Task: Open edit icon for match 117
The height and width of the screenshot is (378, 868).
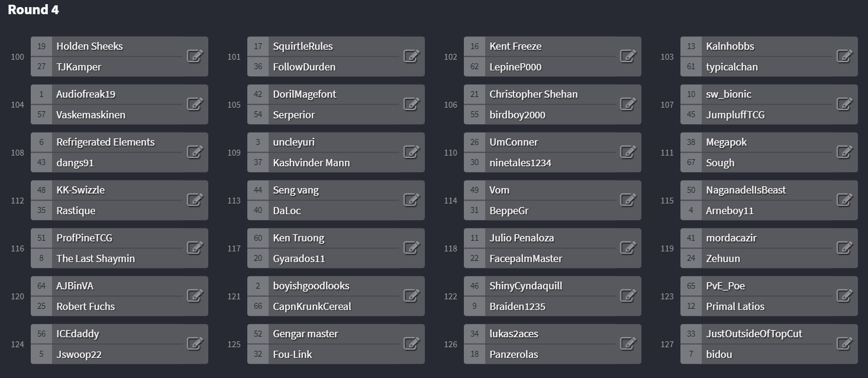Action: click(412, 248)
